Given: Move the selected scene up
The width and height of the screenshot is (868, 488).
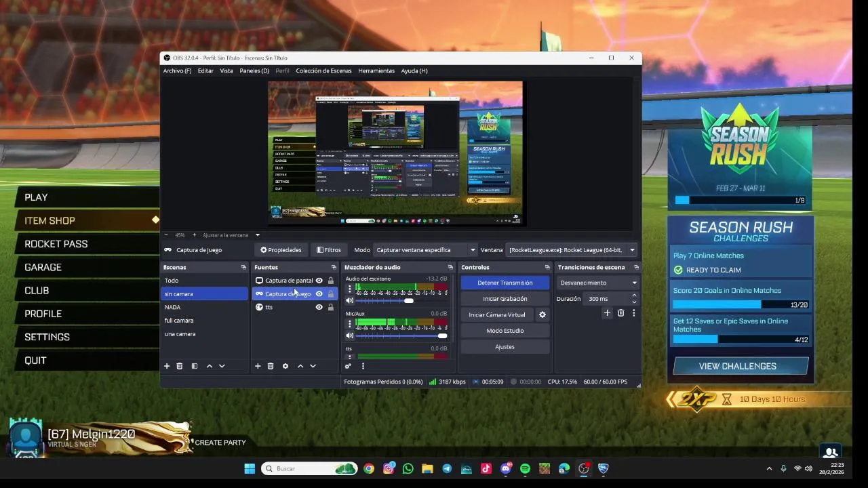Looking at the screenshot, I should (210, 366).
